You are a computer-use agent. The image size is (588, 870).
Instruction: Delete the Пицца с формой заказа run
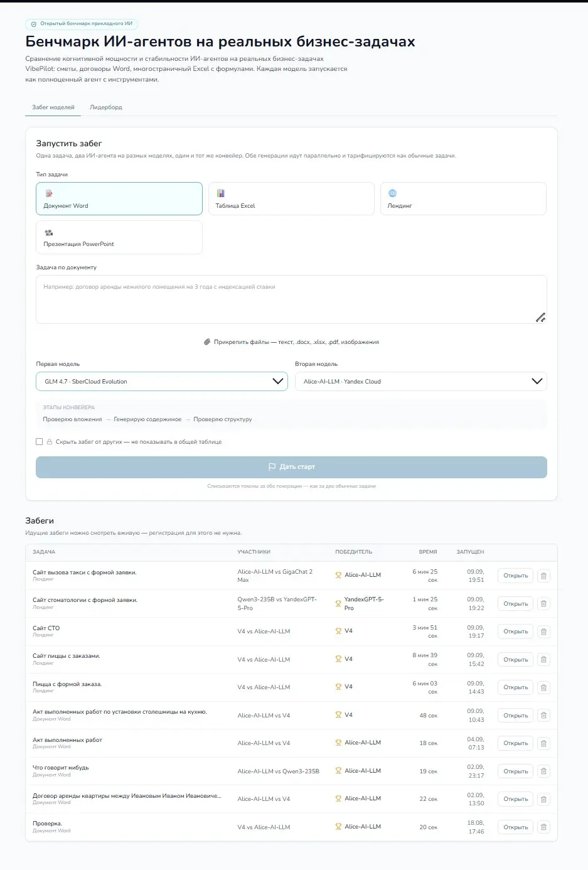(543, 687)
